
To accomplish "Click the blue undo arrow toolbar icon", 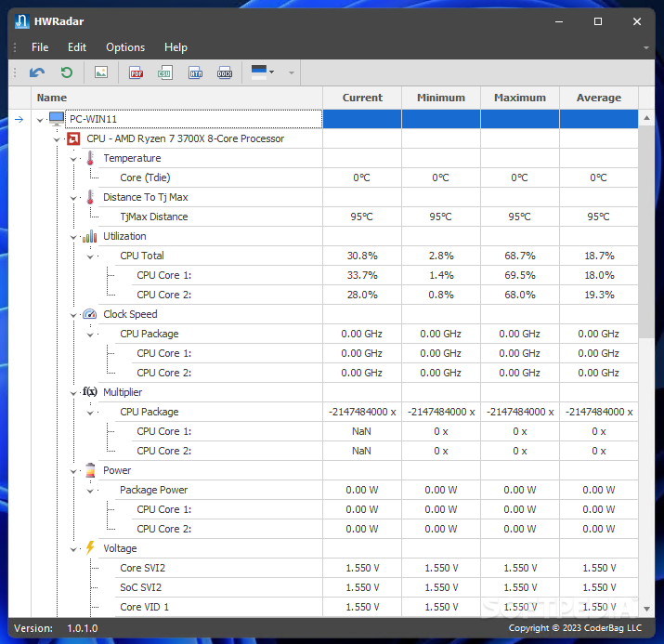I will tap(37, 72).
